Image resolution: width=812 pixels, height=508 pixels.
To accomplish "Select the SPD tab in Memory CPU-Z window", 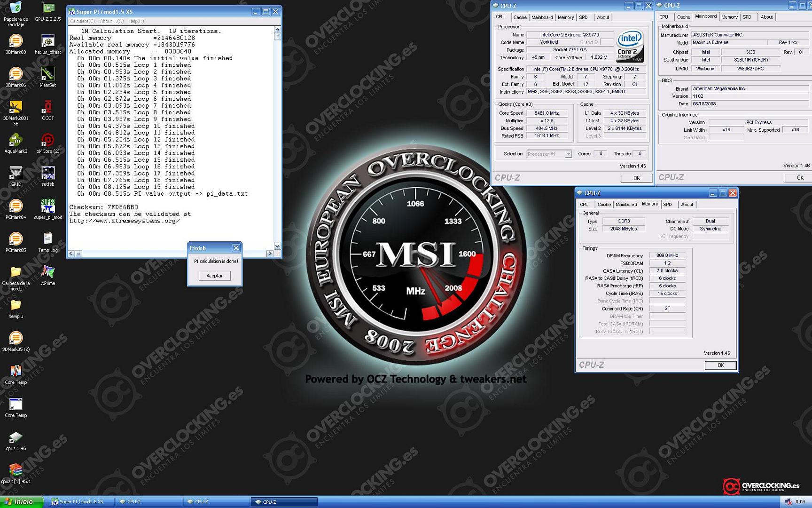I will pos(667,205).
